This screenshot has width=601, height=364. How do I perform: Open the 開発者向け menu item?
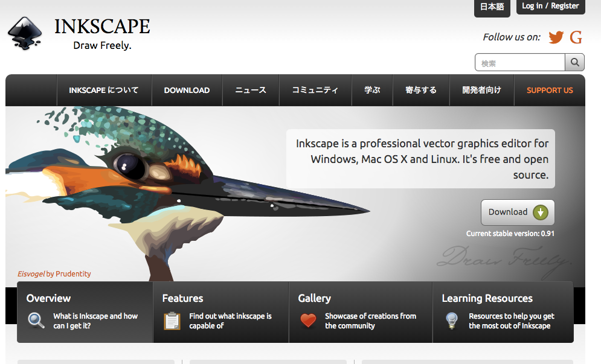(481, 90)
